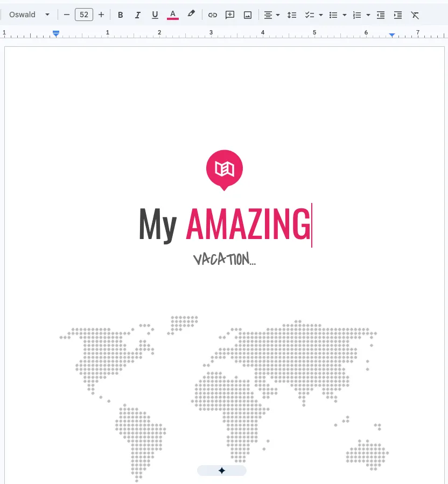Click the "VACATION..." subtitle text

(x=225, y=259)
